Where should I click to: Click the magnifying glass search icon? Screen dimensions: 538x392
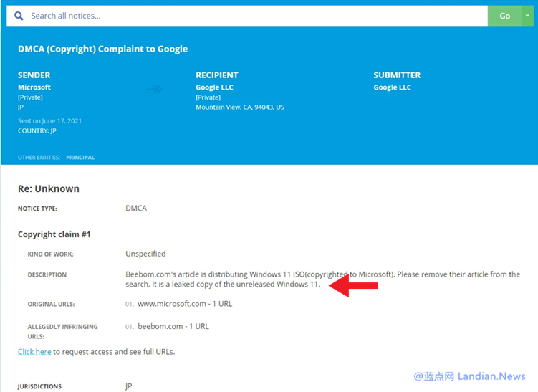tap(19, 16)
